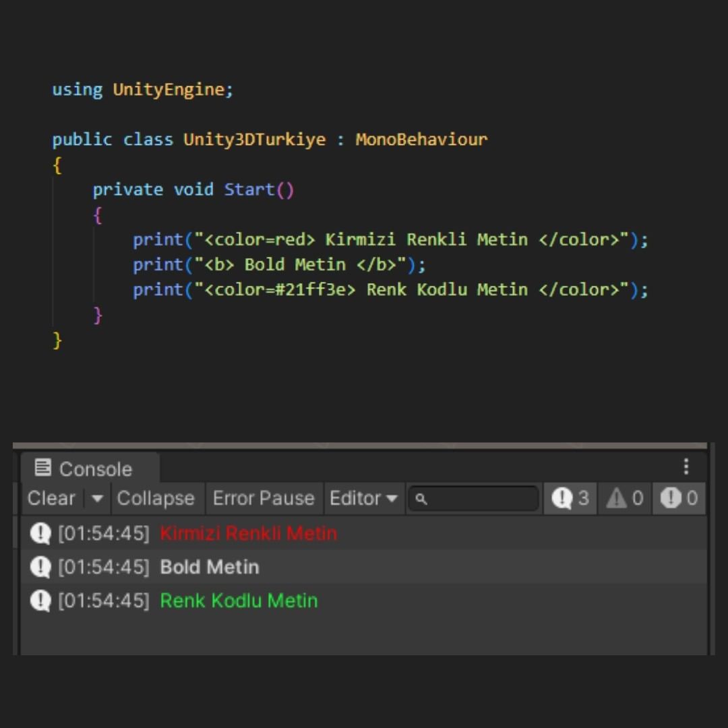Click info icon beside Renk Kodlu Metin
This screenshot has width=728, height=728.
click(40, 601)
